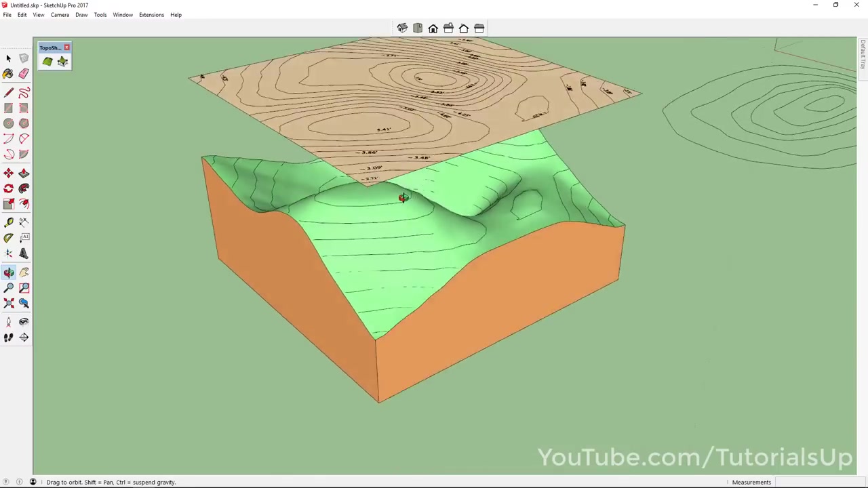Close the TopoShaper toolbar

(66, 47)
